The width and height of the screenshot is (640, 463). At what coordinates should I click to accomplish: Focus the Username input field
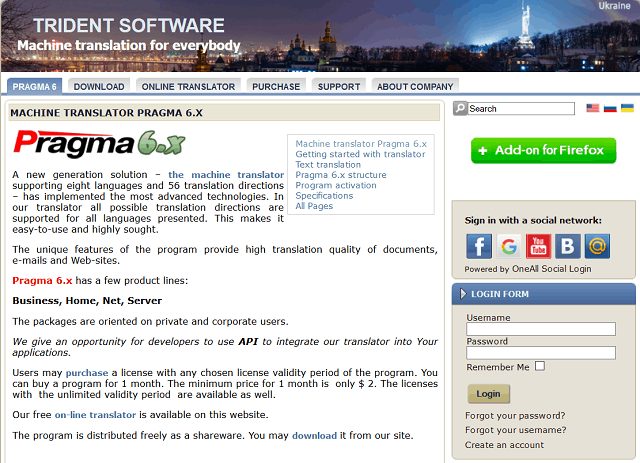point(541,329)
